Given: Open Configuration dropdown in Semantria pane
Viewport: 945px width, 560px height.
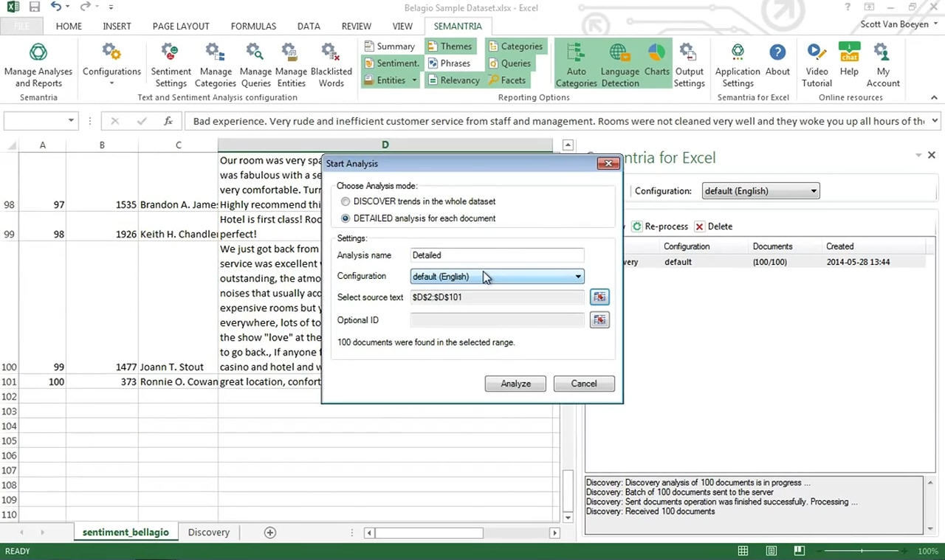Looking at the screenshot, I should tap(760, 191).
